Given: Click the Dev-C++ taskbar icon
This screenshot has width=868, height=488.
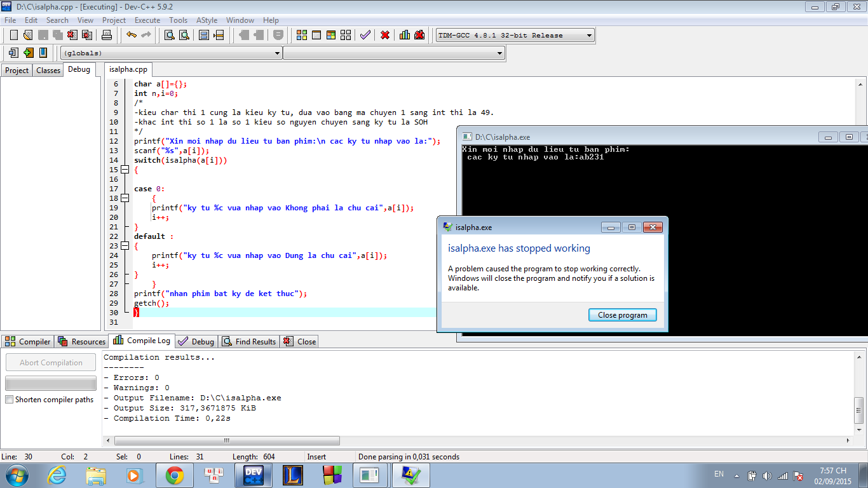Looking at the screenshot, I should (x=254, y=475).
